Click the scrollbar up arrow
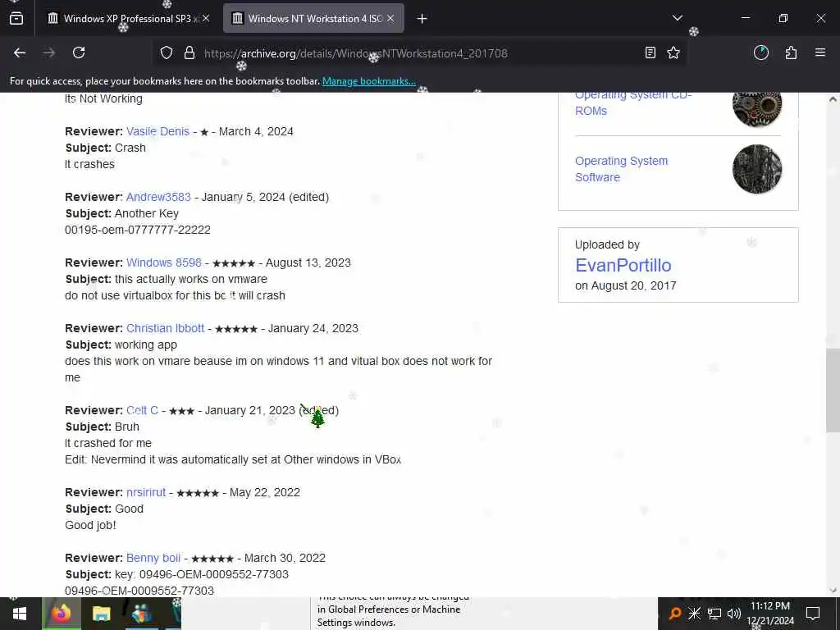Screen dimensions: 840x630 tap(833, 99)
